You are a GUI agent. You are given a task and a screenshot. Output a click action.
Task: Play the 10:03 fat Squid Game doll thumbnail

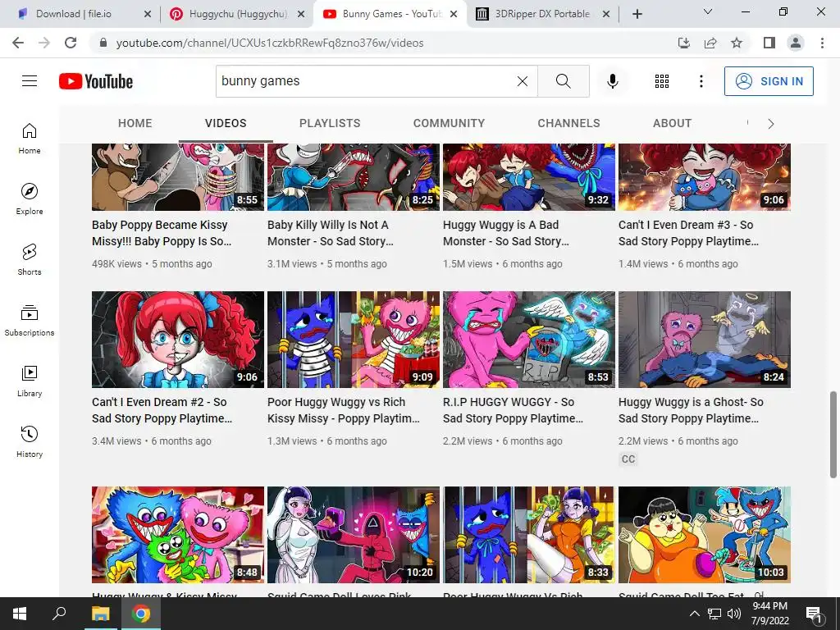[705, 535]
